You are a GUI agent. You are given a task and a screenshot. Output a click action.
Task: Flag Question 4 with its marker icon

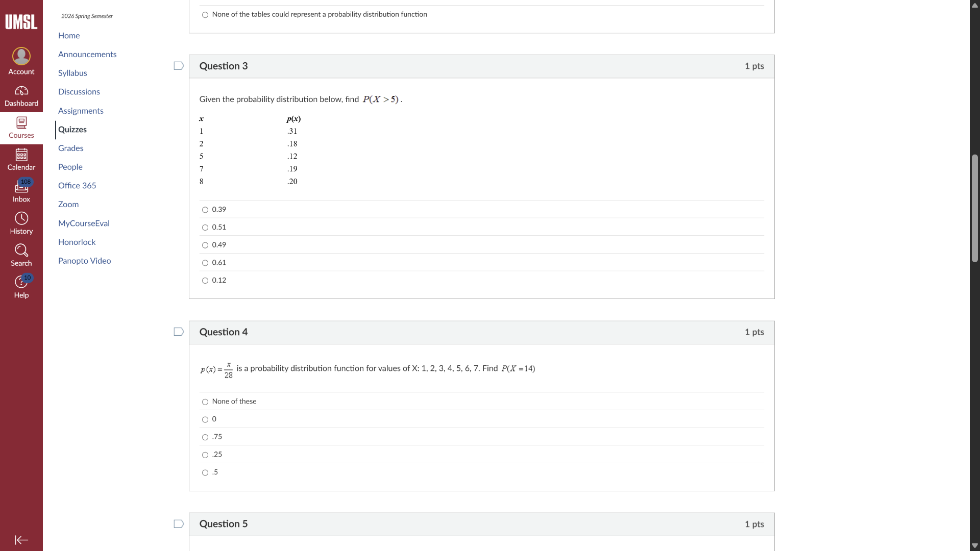178,332
